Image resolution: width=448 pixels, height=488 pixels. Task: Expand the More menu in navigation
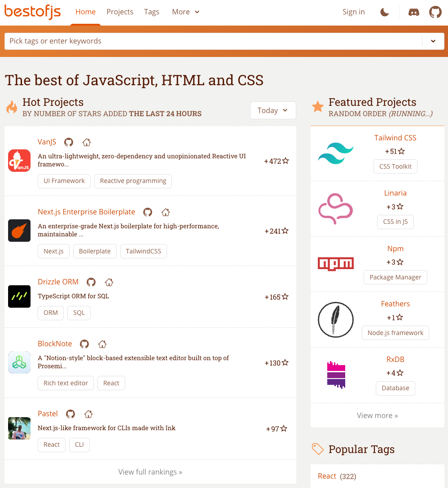coord(186,12)
